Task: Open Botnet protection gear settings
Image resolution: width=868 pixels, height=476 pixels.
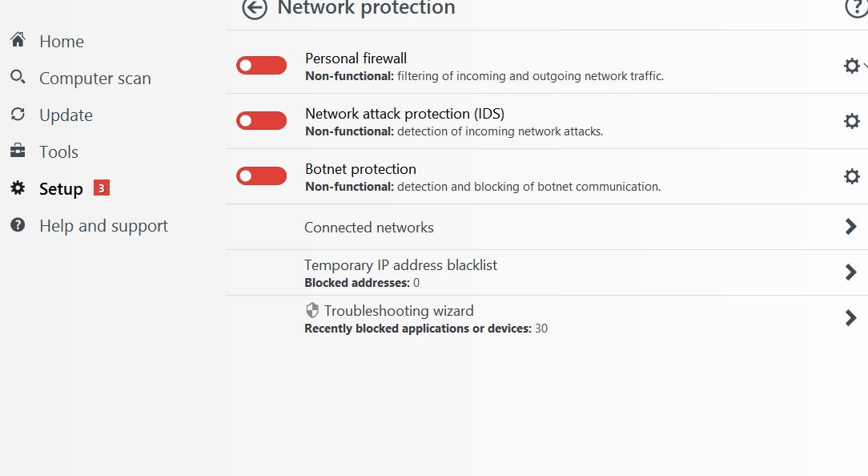Action: [852, 176]
